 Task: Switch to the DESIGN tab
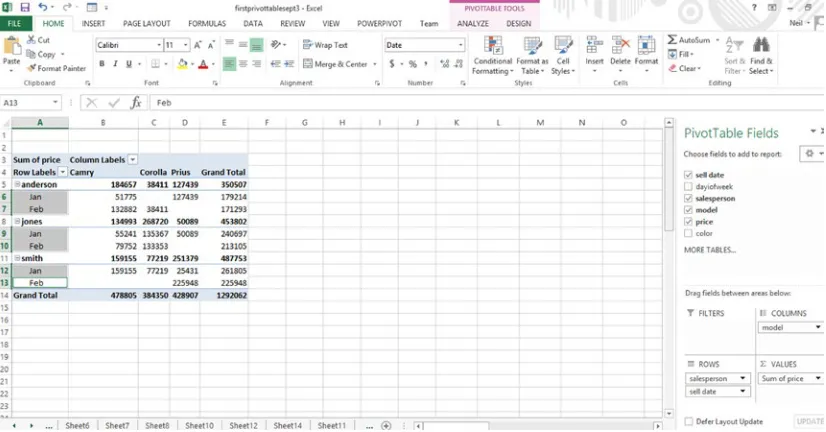(518, 24)
